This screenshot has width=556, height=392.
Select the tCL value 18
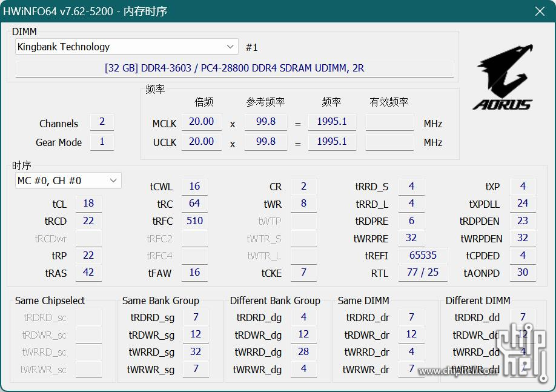[x=88, y=204]
